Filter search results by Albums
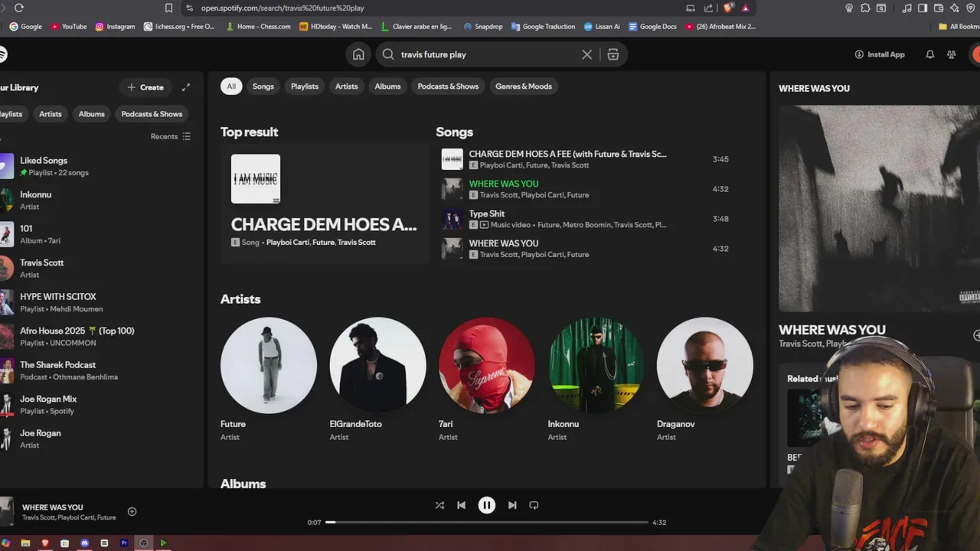This screenshot has width=980, height=551. [387, 86]
